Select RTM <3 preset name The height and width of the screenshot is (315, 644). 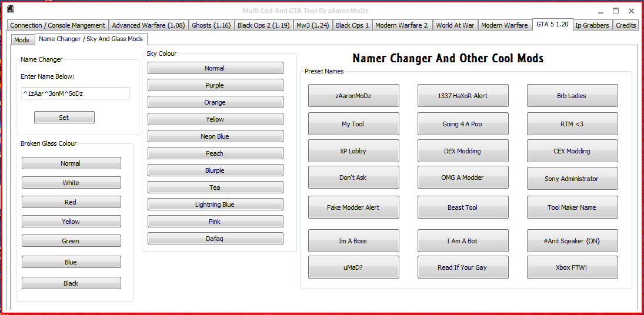(x=572, y=124)
